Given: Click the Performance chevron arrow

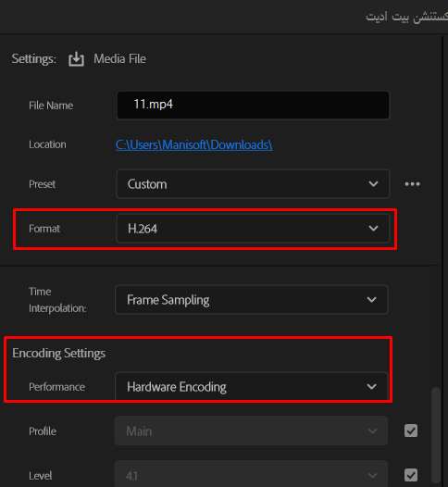Looking at the screenshot, I should pos(371,387).
